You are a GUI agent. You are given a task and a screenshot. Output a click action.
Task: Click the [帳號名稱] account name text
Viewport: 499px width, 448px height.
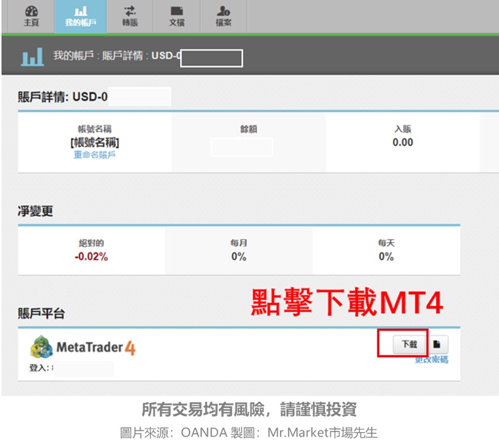[95, 142]
